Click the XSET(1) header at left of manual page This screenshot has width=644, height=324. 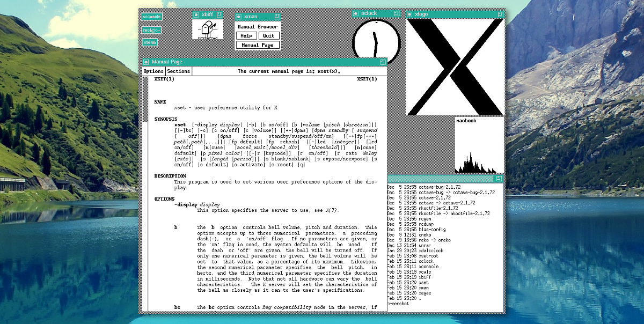[164, 79]
